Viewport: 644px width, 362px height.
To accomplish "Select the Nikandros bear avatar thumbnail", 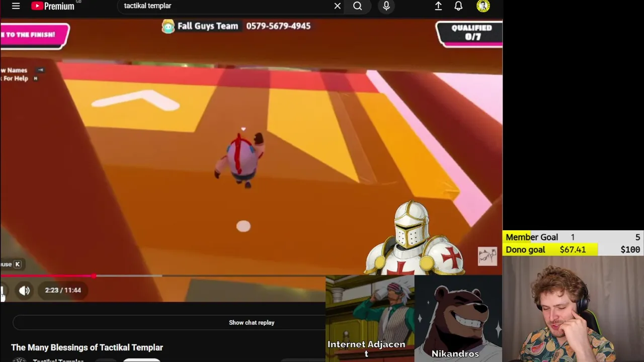I will point(458,318).
